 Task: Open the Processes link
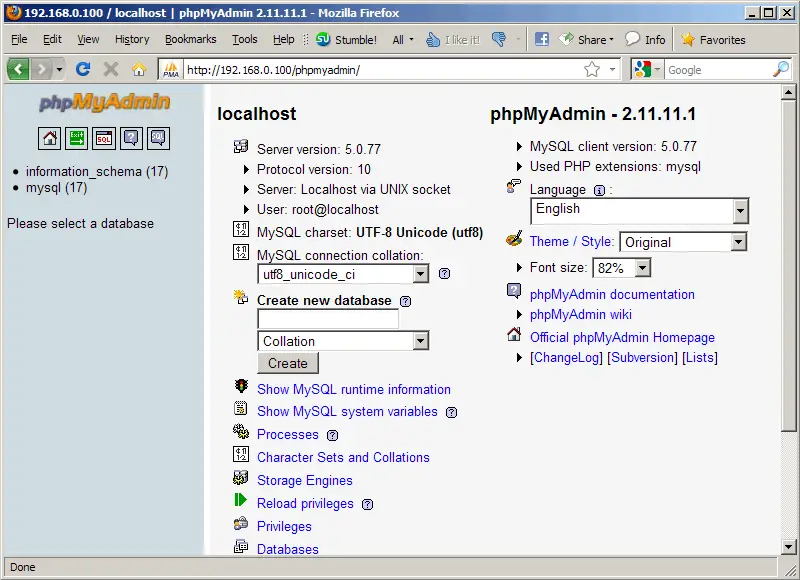[288, 435]
